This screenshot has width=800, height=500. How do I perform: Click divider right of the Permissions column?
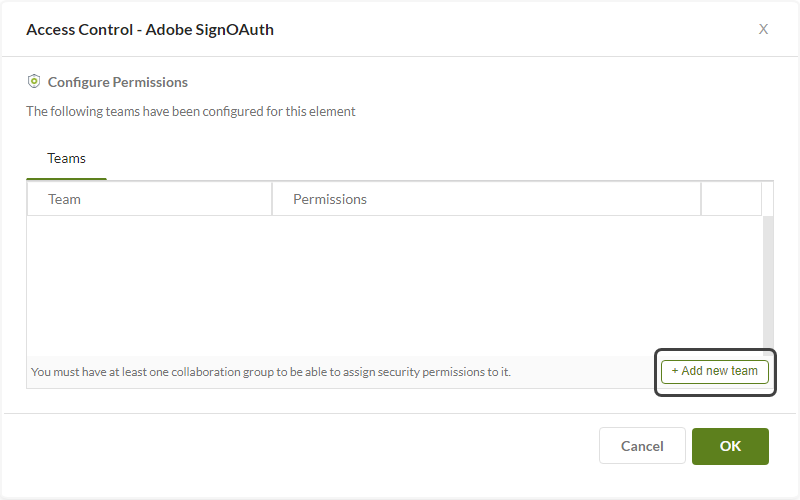[701, 199]
